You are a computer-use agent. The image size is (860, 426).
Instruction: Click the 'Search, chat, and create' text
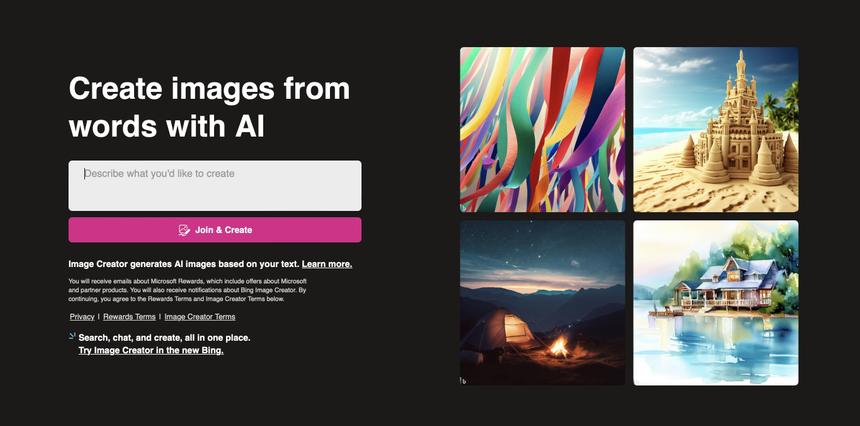pos(165,337)
